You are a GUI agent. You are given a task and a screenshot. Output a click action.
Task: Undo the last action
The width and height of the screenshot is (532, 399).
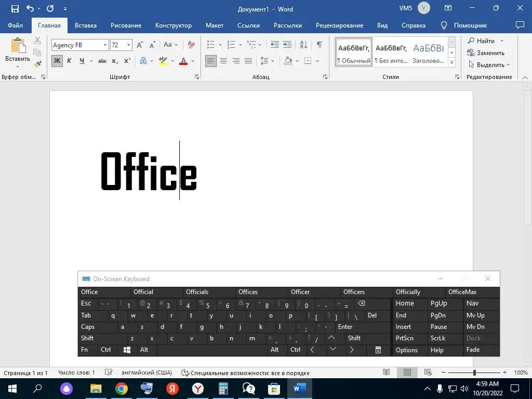tap(30, 8)
